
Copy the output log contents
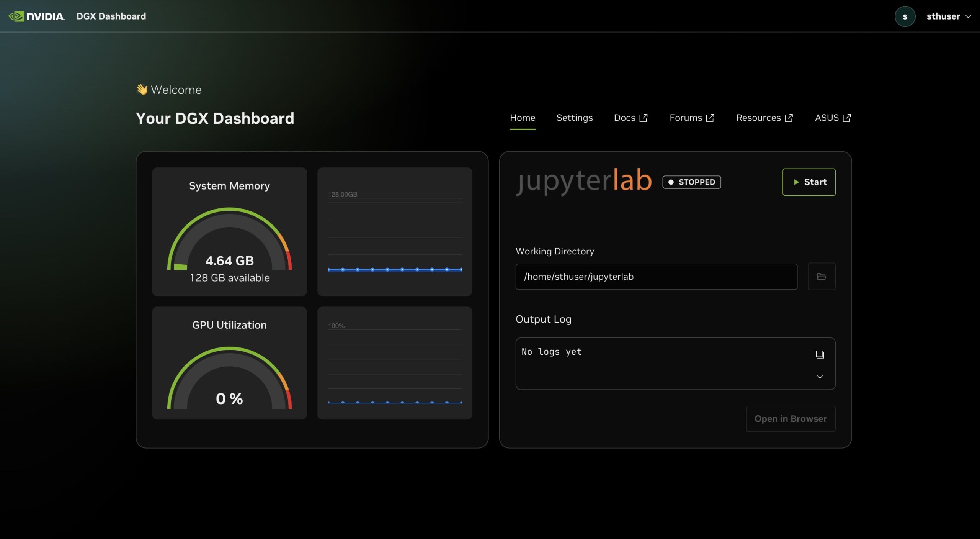(819, 354)
